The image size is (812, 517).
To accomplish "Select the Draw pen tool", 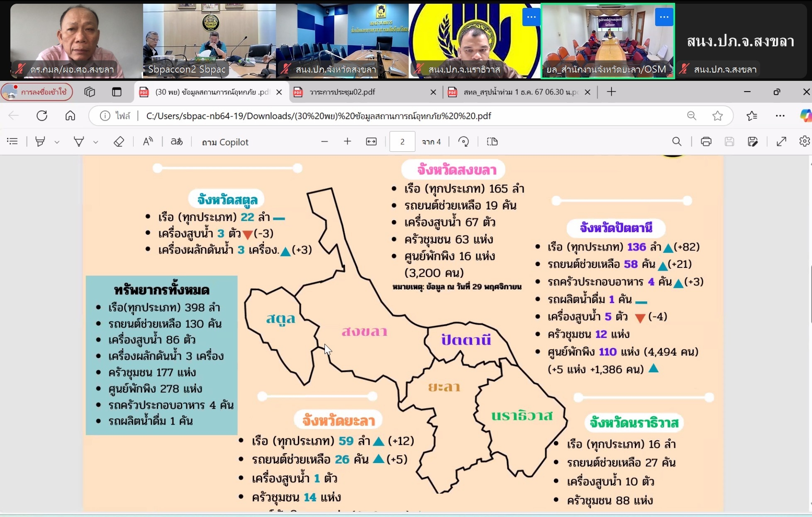I will [x=78, y=142].
